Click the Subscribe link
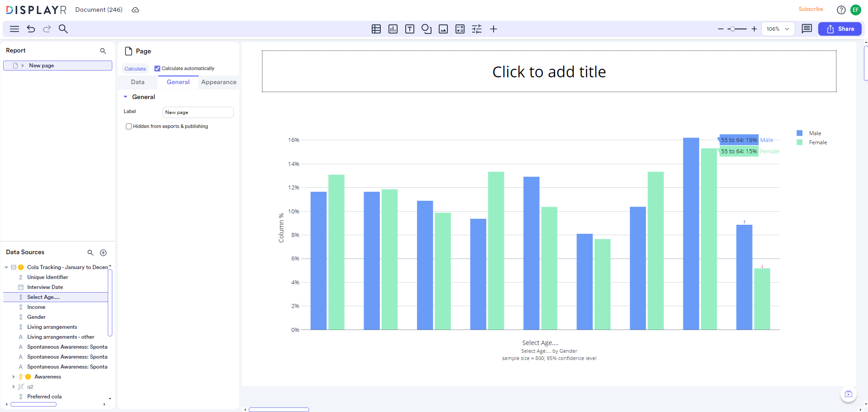The image size is (868, 412). pyautogui.click(x=810, y=9)
